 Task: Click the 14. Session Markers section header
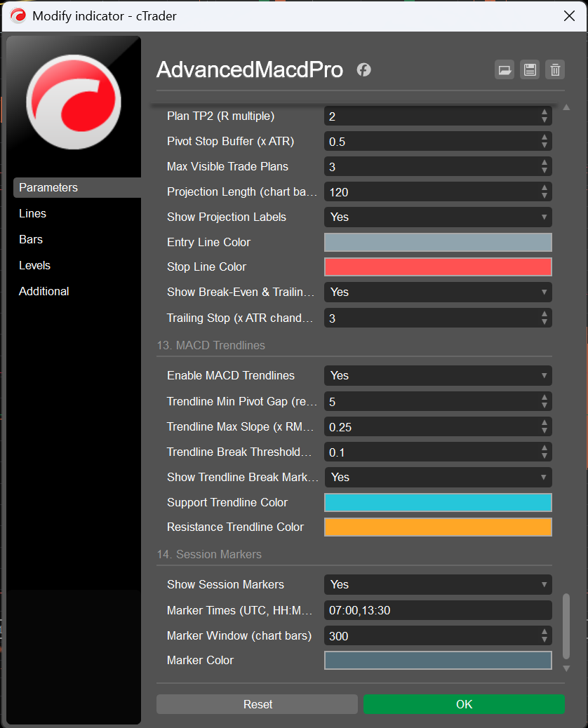pos(209,554)
